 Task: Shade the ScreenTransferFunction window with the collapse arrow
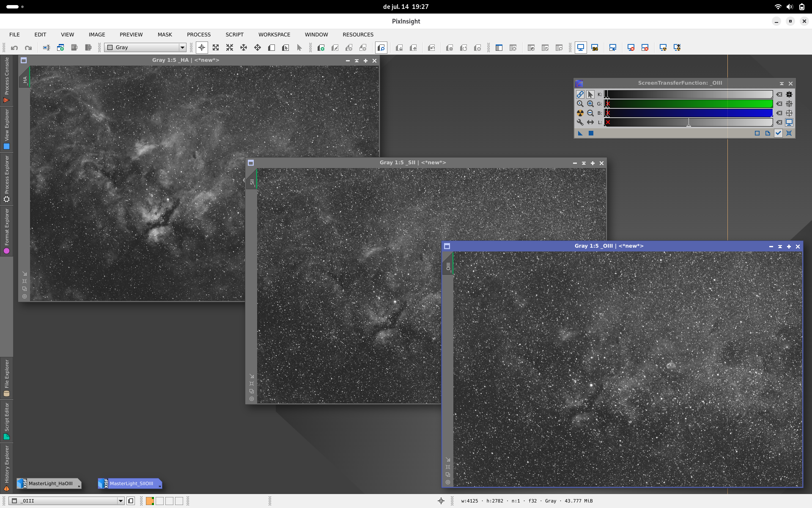[782, 83]
